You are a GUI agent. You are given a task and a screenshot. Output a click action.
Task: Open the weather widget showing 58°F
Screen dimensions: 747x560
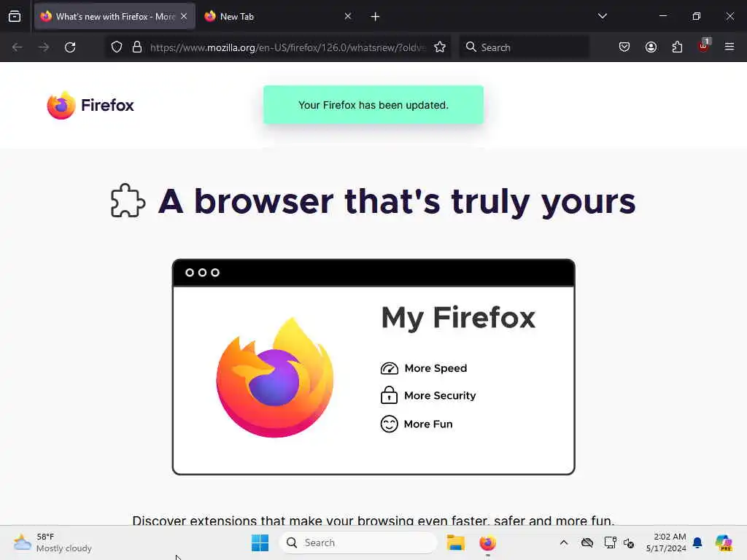point(53,542)
